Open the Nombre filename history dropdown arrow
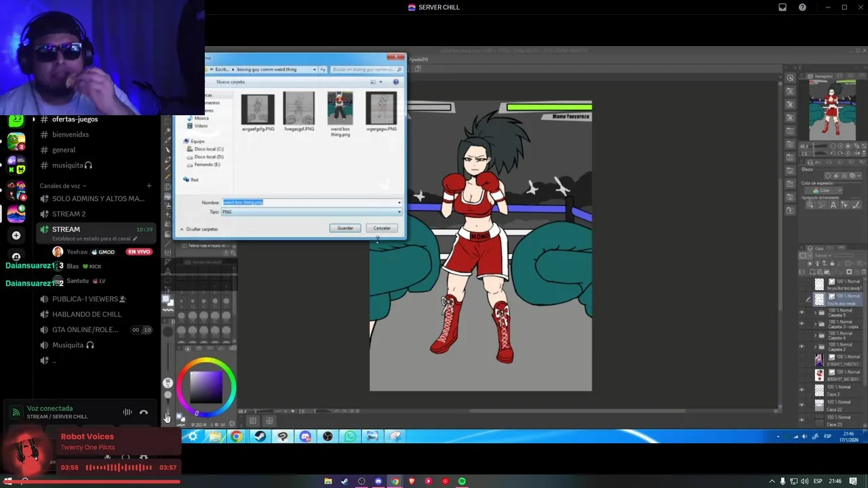868x488 pixels. (x=399, y=203)
